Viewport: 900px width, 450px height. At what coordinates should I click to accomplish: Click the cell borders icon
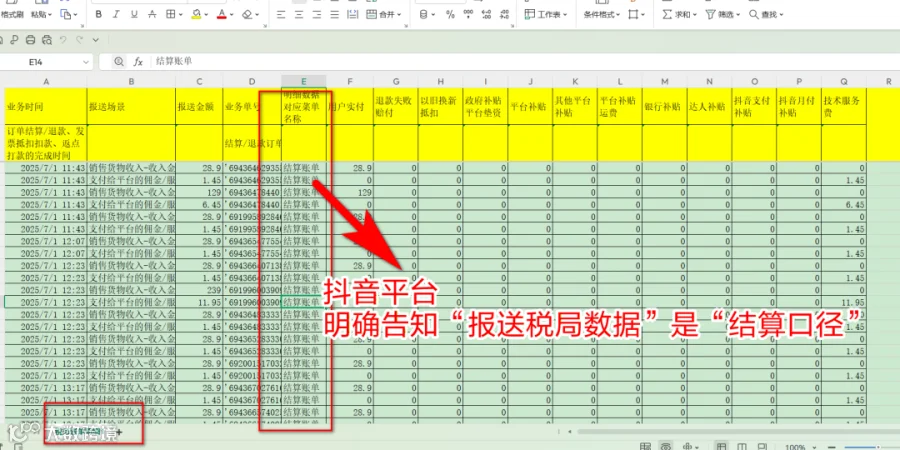[x=170, y=14]
